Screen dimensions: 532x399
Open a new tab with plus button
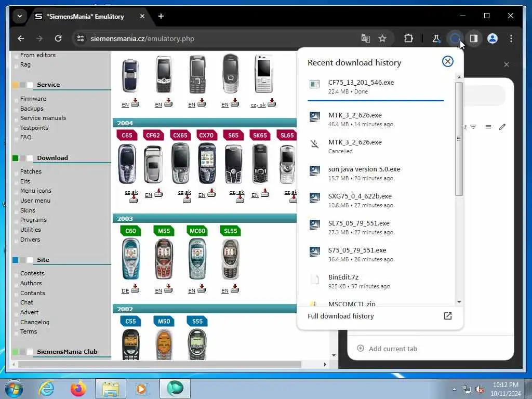tap(161, 16)
